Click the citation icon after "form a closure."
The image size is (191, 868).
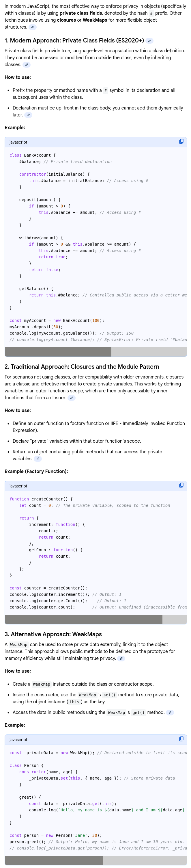(72, 398)
